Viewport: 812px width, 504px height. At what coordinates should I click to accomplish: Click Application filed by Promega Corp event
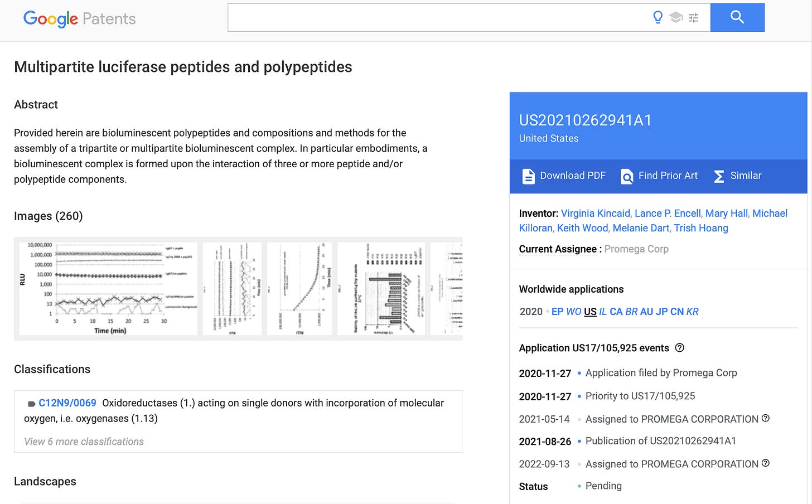pyautogui.click(x=661, y=373)
